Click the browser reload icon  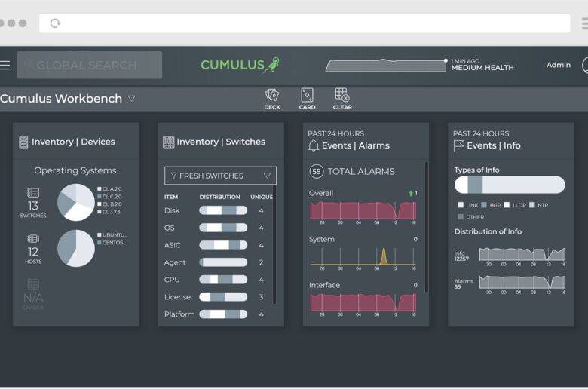[55, 23]
